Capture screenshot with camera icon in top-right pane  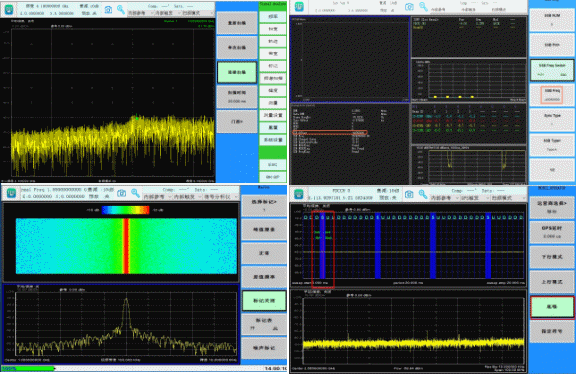[x=409, y=7]
